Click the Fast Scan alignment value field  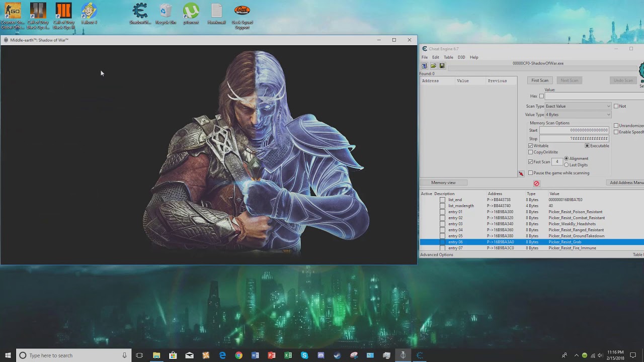click(557, 162)
